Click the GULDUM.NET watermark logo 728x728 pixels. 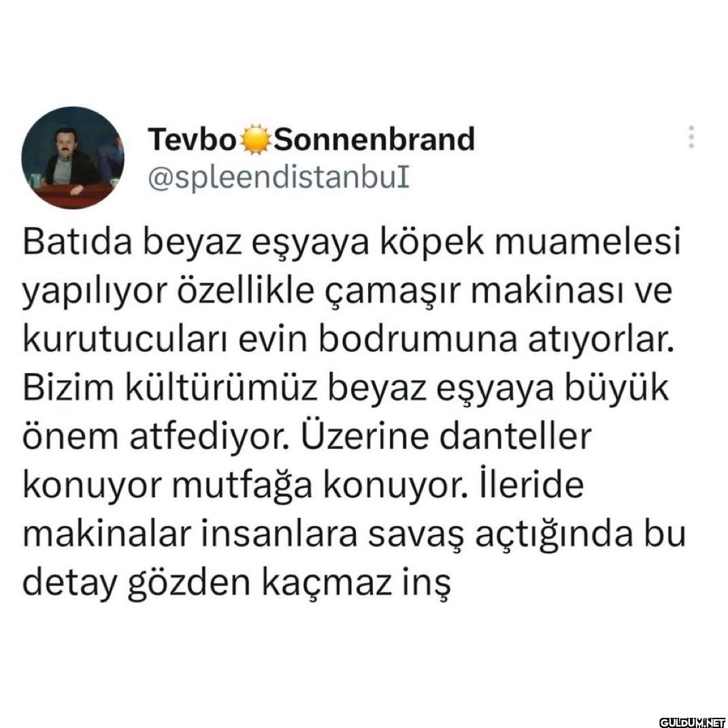[x=693, y=721]
